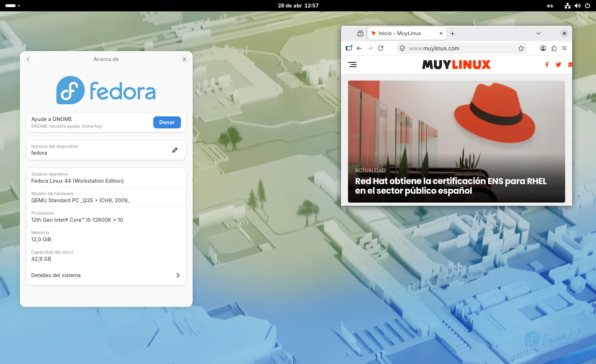Viewport: 596px width, 364px height.
Task: Open a new browser tab
Action: [453, 33]
